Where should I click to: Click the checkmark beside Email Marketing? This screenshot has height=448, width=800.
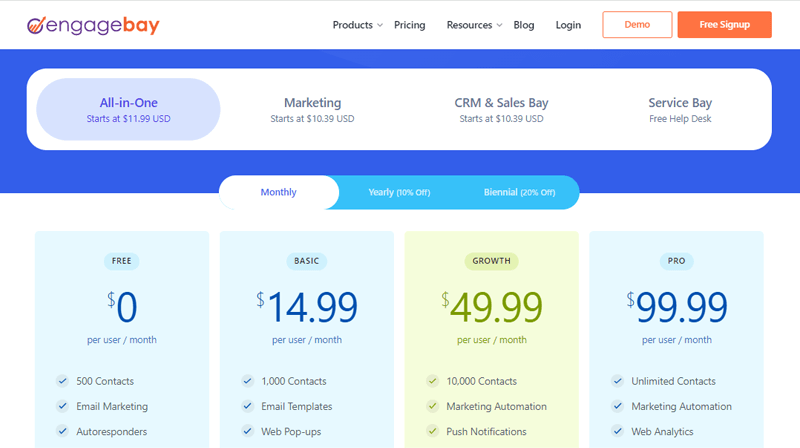click(x=62, y=406)
